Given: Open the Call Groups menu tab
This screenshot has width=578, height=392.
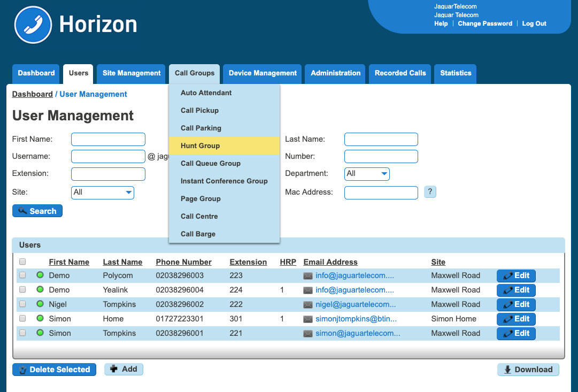Looking at the screenshot, I should [195, 73].
